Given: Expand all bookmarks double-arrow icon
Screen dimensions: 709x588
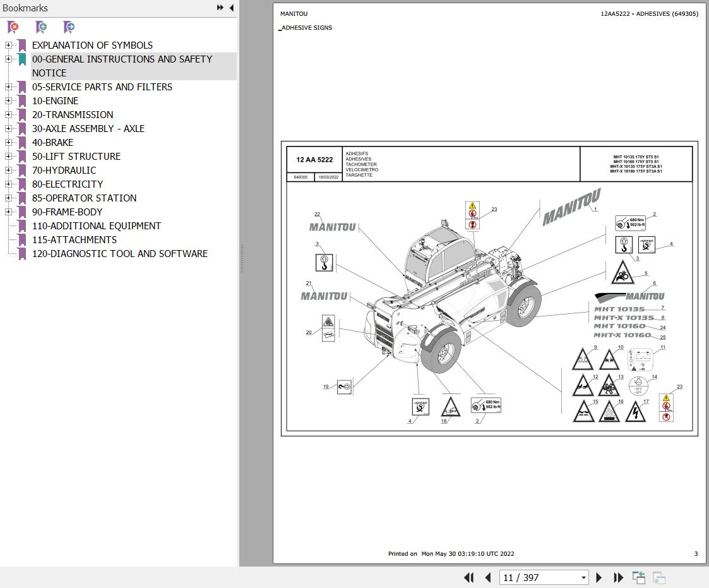Looking at the screenshot, I should (x=220, y=8).
